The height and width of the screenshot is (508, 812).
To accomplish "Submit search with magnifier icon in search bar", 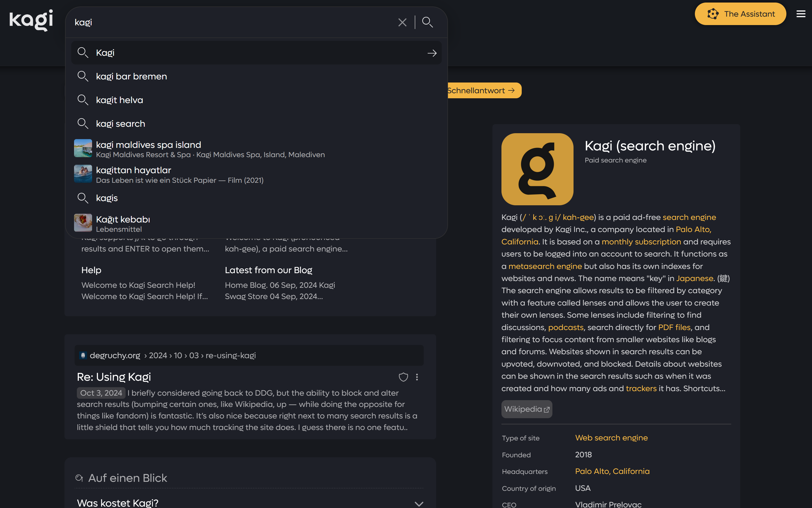I will [427, 22].
